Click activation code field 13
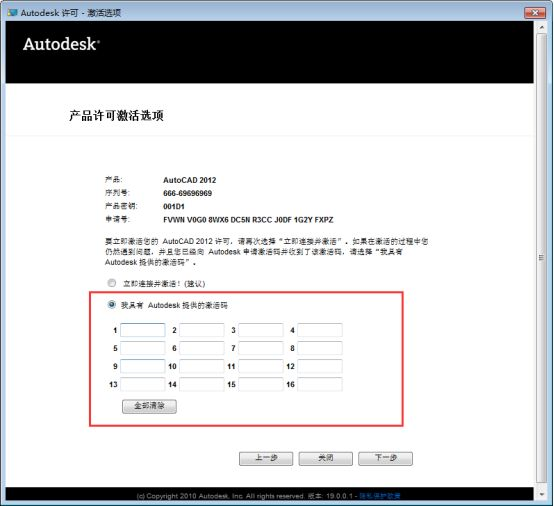The width and height of the screenshot is (554, 506). pyautogui.click(x=143, y=384)
